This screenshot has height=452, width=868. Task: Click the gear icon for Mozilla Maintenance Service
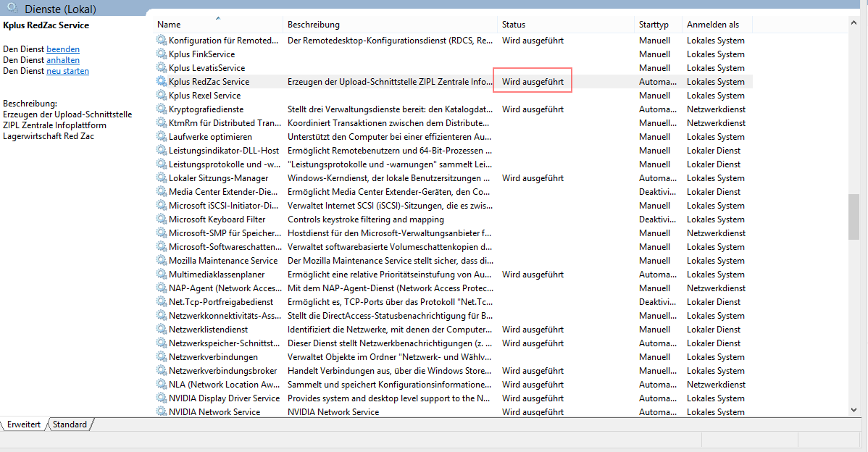pyautogui.click(x=161, y=261)
